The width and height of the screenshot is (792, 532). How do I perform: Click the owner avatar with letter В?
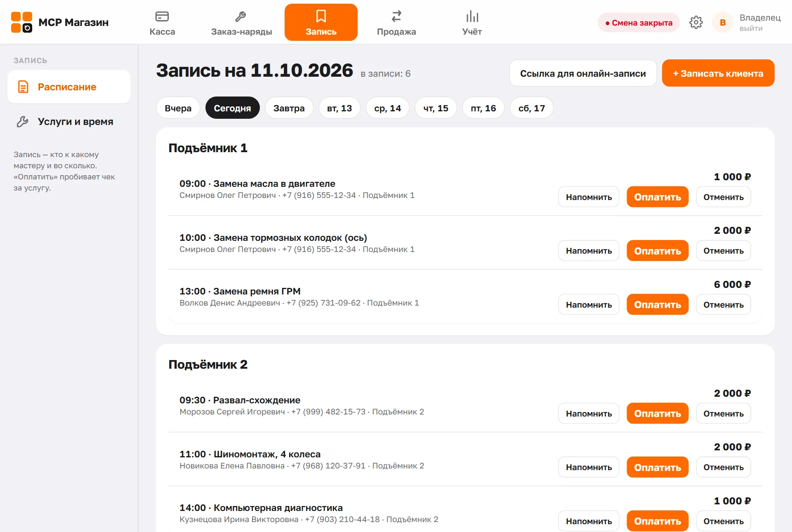(x=723, y=22)
